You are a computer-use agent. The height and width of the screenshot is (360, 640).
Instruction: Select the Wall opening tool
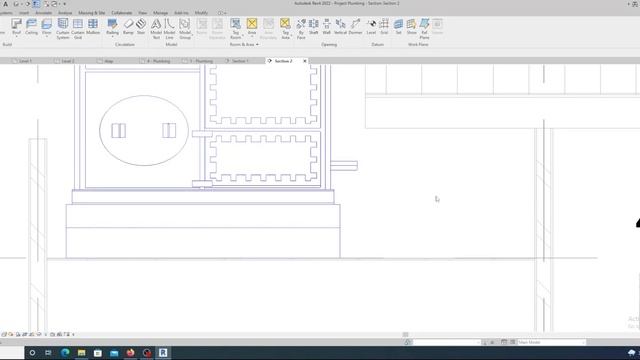point(327,28)
